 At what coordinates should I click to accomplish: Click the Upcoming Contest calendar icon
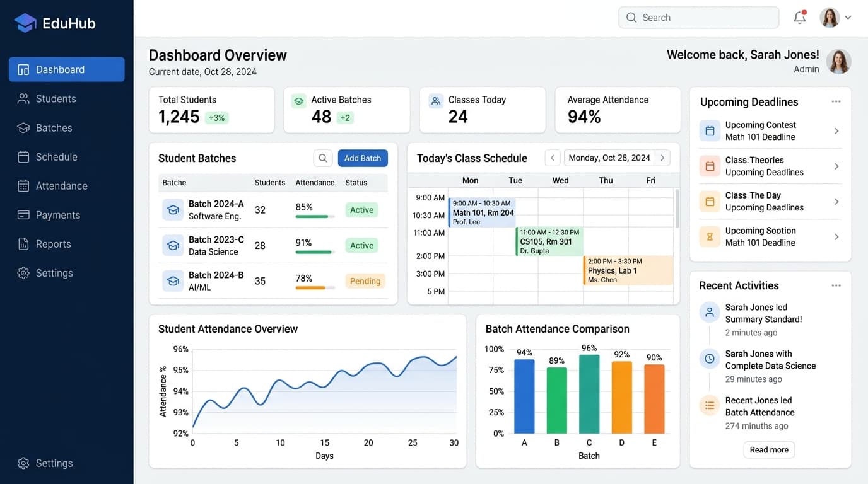(x=710, y=131)
